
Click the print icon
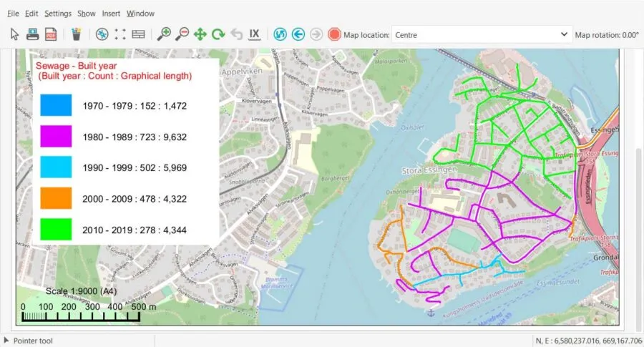32,34
